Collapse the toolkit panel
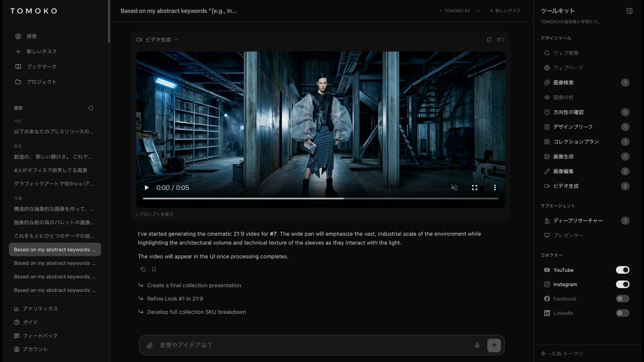The image size is (644, 362). click(629, 11)
